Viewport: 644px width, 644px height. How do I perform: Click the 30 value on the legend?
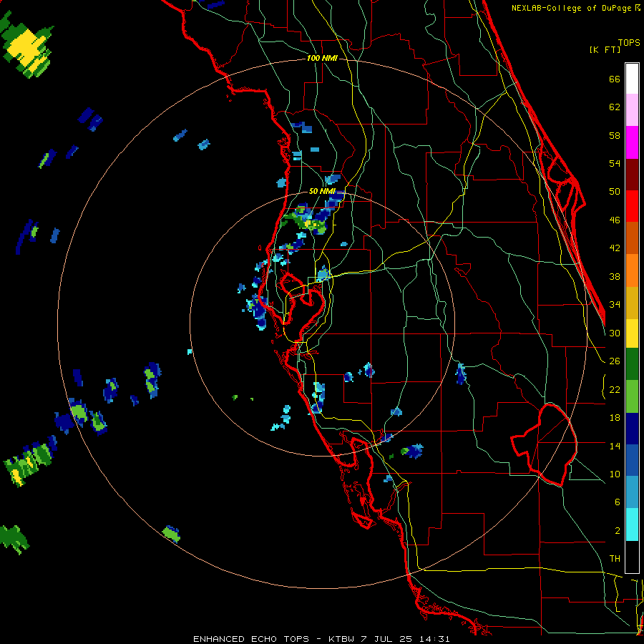click(x=615, y=333)
